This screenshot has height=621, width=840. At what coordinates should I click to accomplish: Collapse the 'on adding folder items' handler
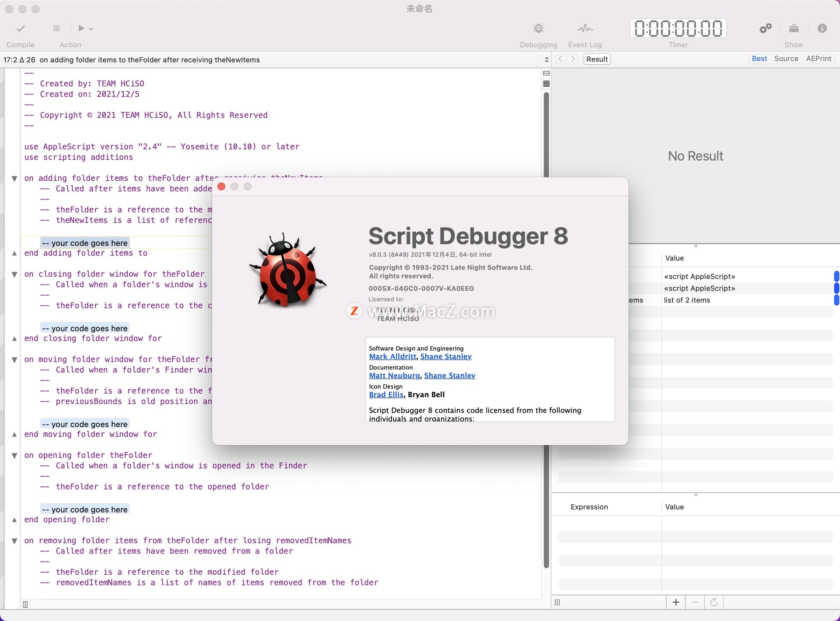[x=14, y=178]
